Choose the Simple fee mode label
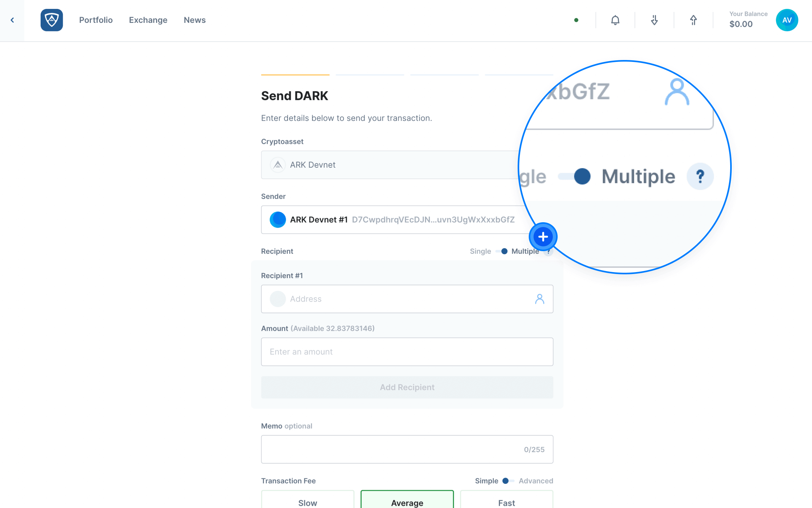 point(487,481)
